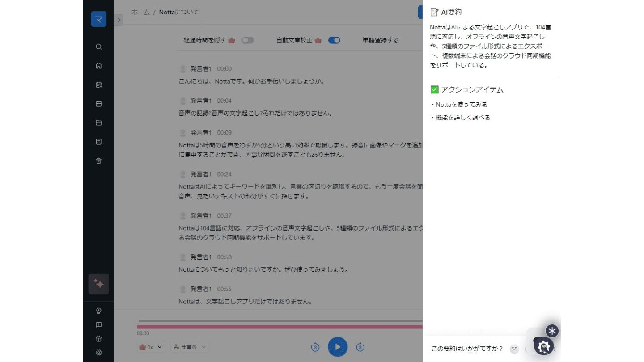
Task: Click speaker avatar at 00:37 segment
Action: click(x=182, y=215)
